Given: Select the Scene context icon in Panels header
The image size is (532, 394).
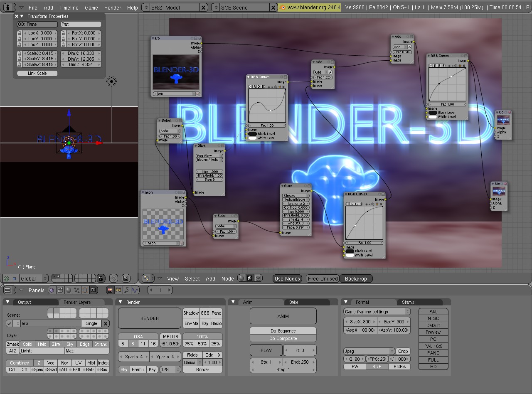Looking at the screenshot, I should (x=94, y=290).
